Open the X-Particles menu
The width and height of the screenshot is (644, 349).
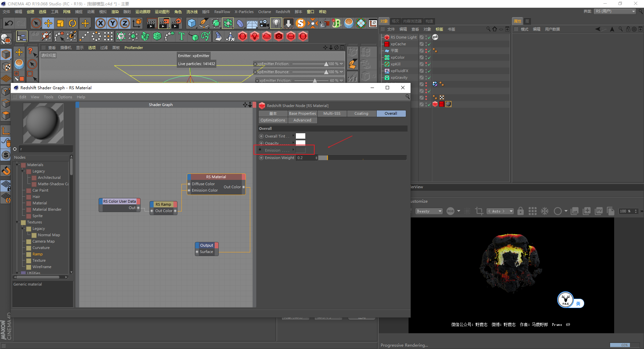click(244, 12)
